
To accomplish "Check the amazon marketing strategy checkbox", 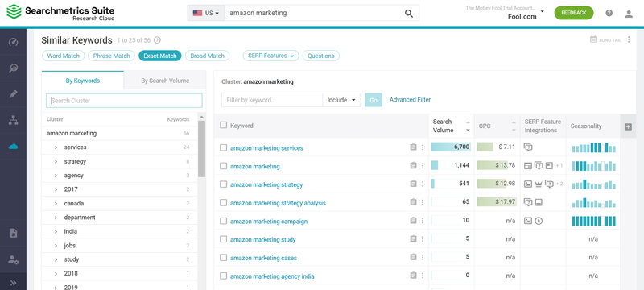I will point(224,184).
